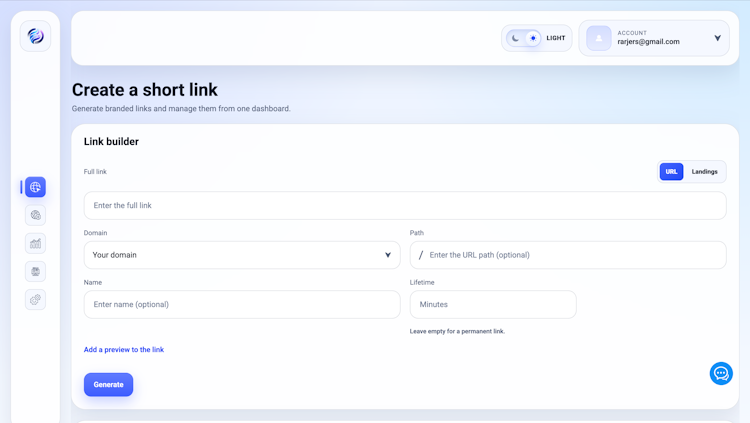Open the chart analytics sidebar icon
750x423 pixels.
[35, 243]
